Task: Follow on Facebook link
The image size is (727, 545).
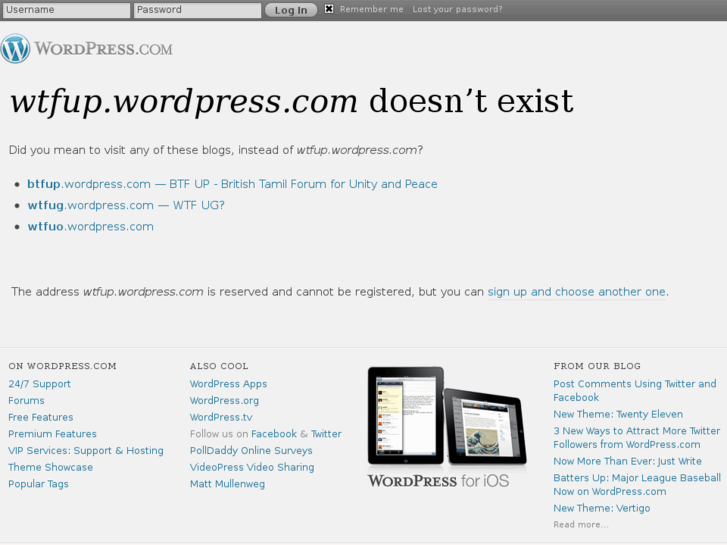Action: click(x=274, y=434)
